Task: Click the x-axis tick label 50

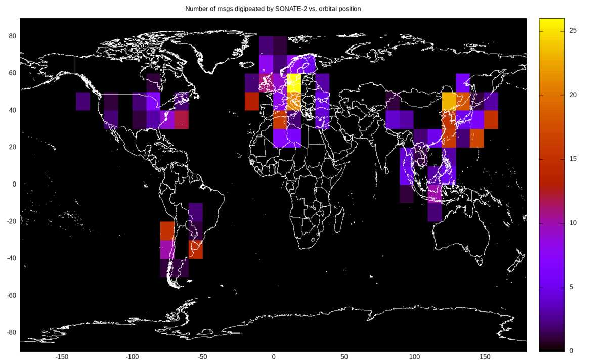Action: point(345,356)
